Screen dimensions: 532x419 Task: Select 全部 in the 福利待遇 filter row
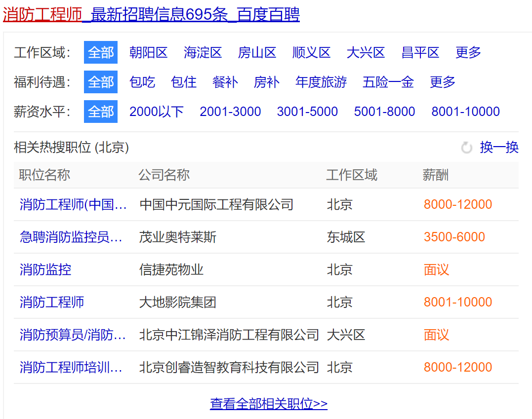pyautogui.click(x=101, y=82)
